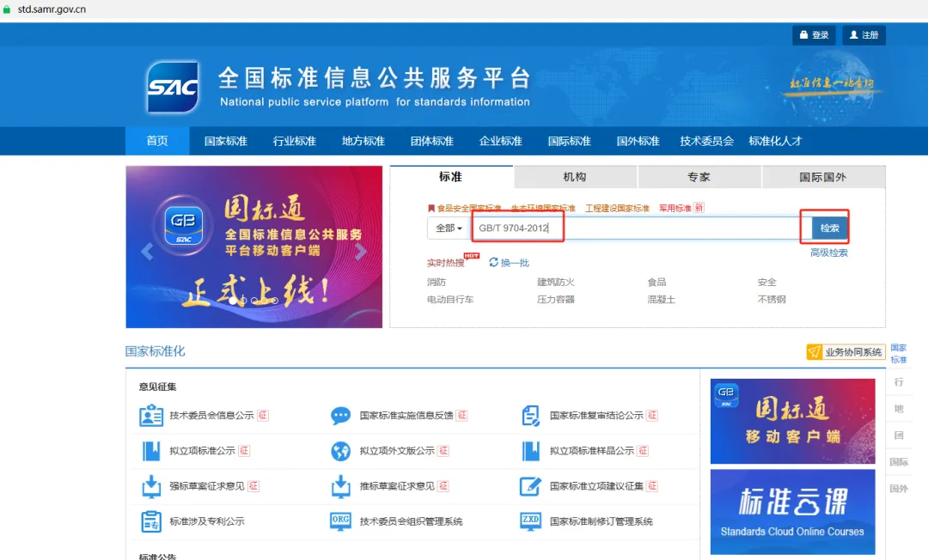928x560 pixels.
Task: Open the 团体标准 navigation menu
Action: pyautogui.click(x=432, y=141)
